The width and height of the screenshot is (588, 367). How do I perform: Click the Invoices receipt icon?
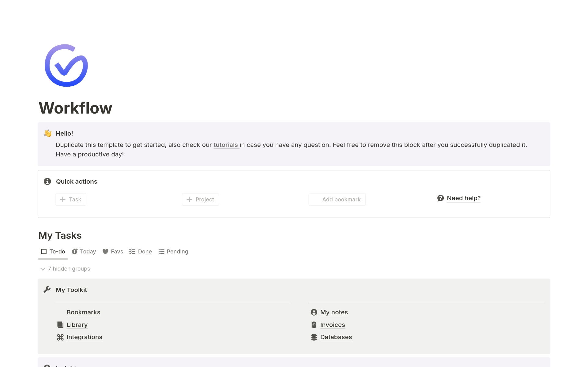[314, 325]
